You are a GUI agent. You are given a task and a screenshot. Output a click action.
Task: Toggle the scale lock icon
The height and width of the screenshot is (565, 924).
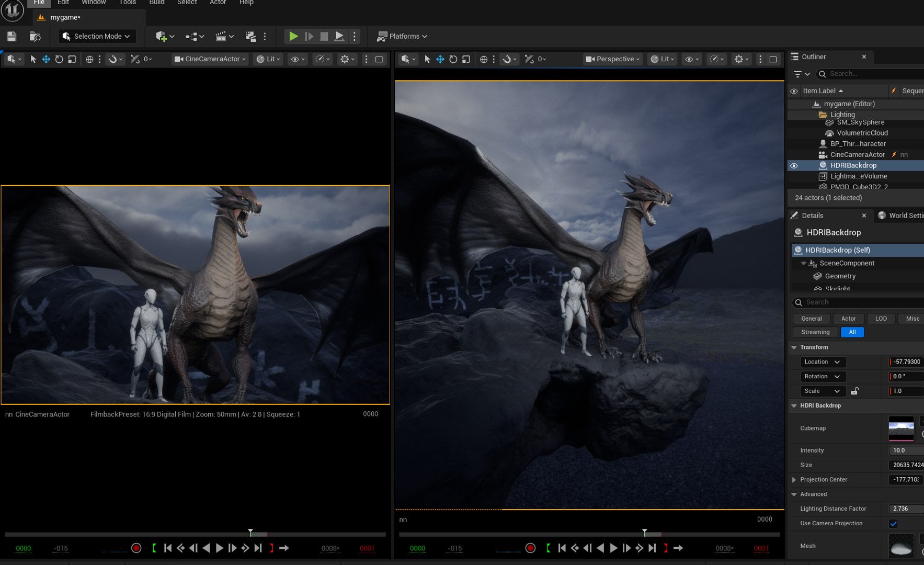point(854,391)
